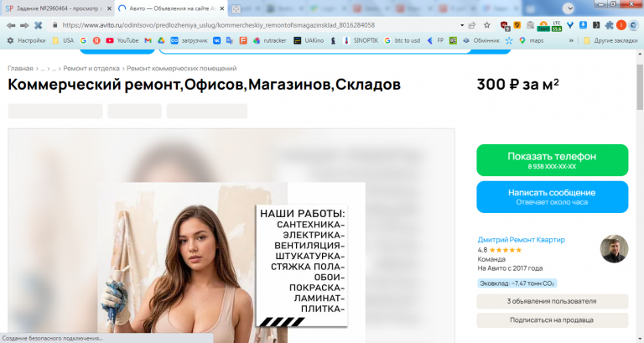Click Показать телефон button

(x=552, y=160)
